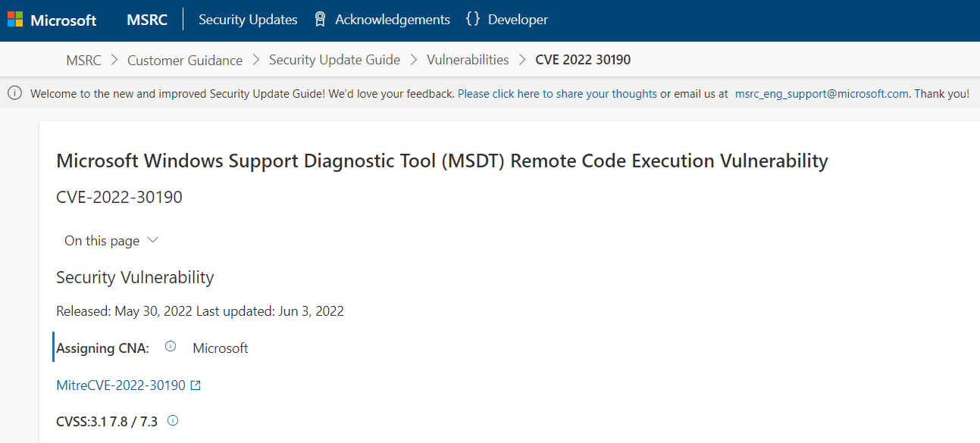Navigate to Vulnerabilities breadcrumb
The image size is (980, 443).
coord(468,60)
